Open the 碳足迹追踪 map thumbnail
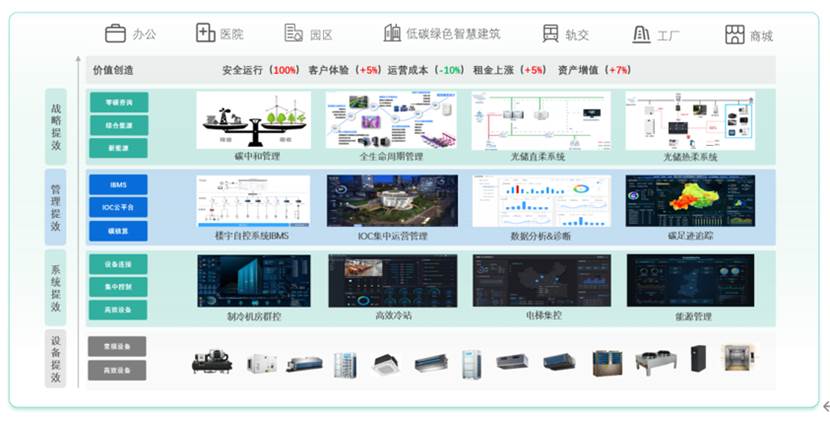 (x=690, y=201)
